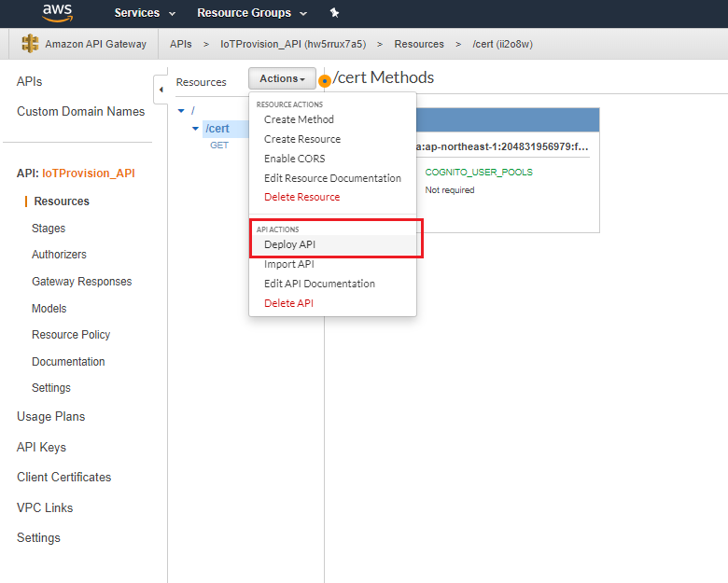Click the Resources panel label
Viewport: 728px width, 583px height.
click(201, 82)
